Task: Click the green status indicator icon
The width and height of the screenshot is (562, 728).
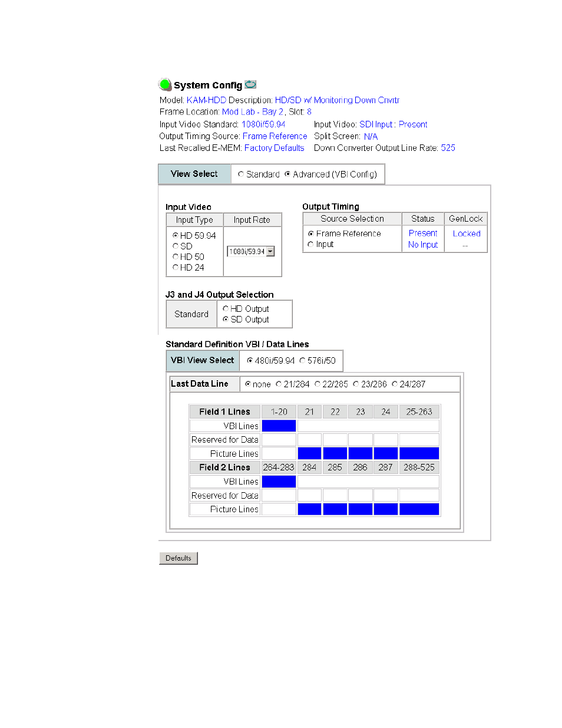Action: (165, 85)
